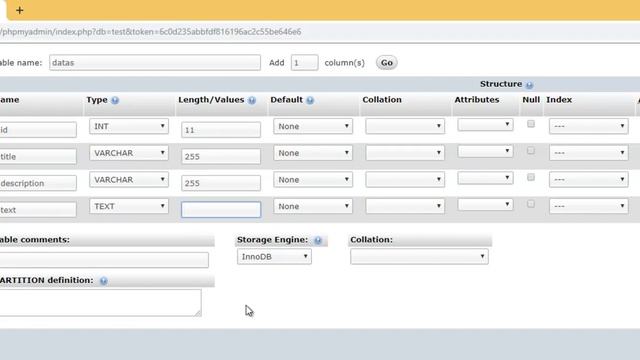
Task: Open TEXT type dropdown
Action: 129,207
